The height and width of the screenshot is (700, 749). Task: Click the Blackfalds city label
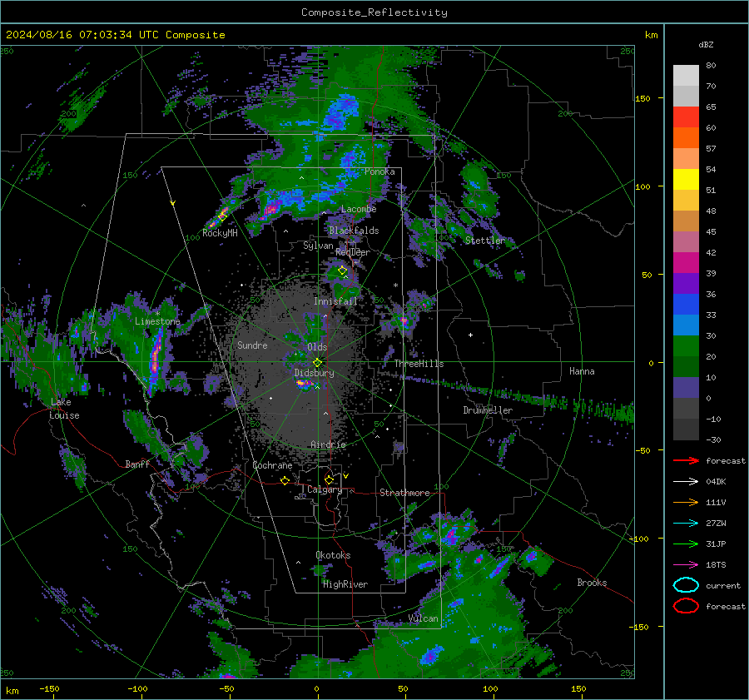click(354, 231)
